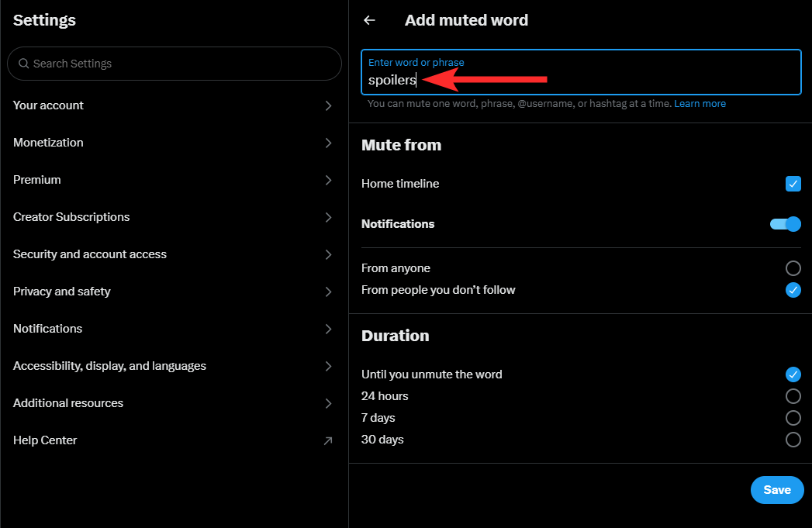
Task: Select the From anyone radio option
Action: point(793,268)
